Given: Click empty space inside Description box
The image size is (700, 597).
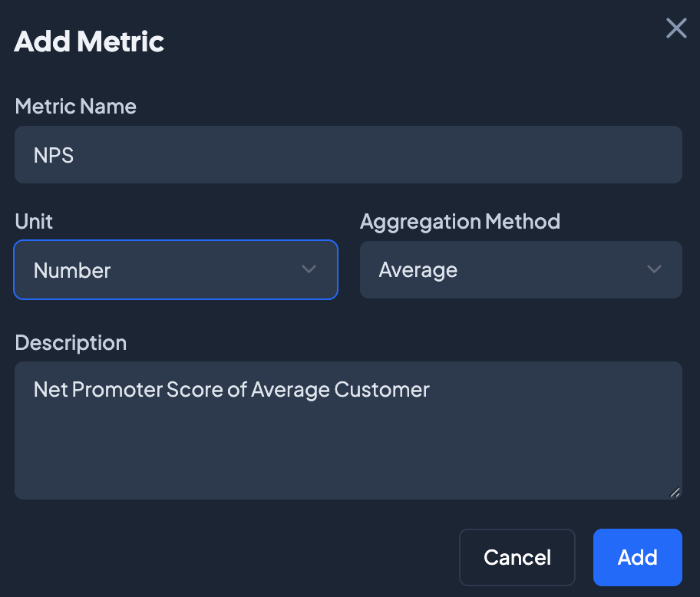Looking at the screenshot, I should click(348, 457).
